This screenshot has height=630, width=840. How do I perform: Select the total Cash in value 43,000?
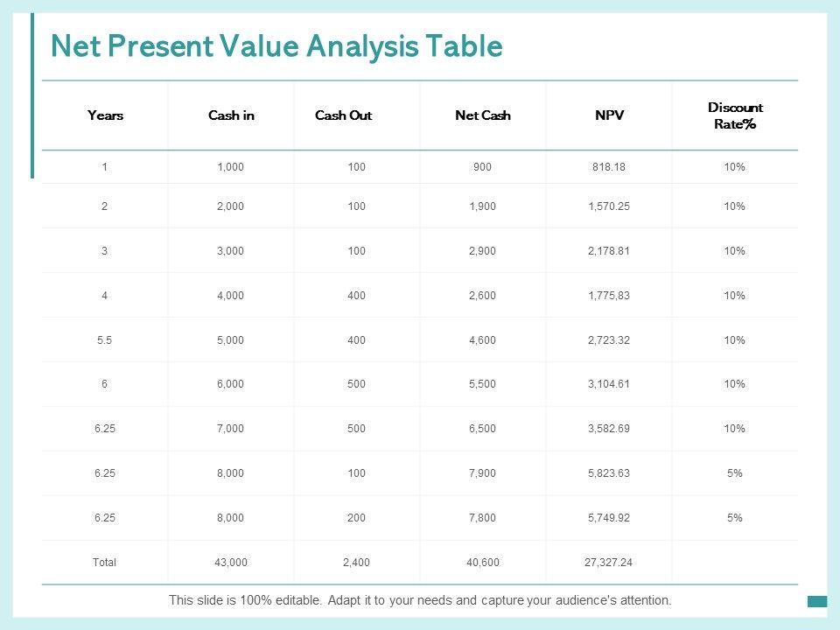(231, 563)
